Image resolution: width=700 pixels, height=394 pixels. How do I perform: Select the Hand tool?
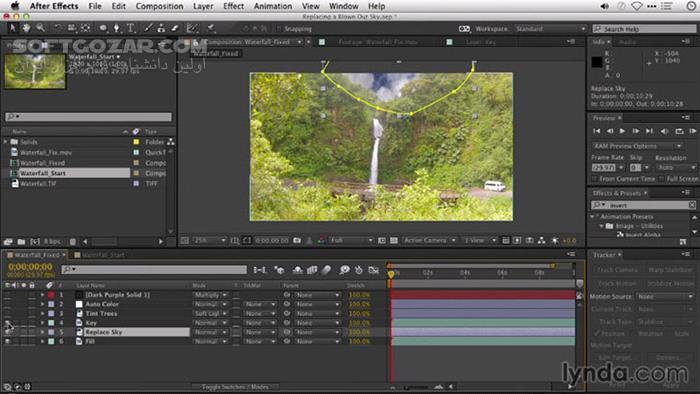[26, 28]
